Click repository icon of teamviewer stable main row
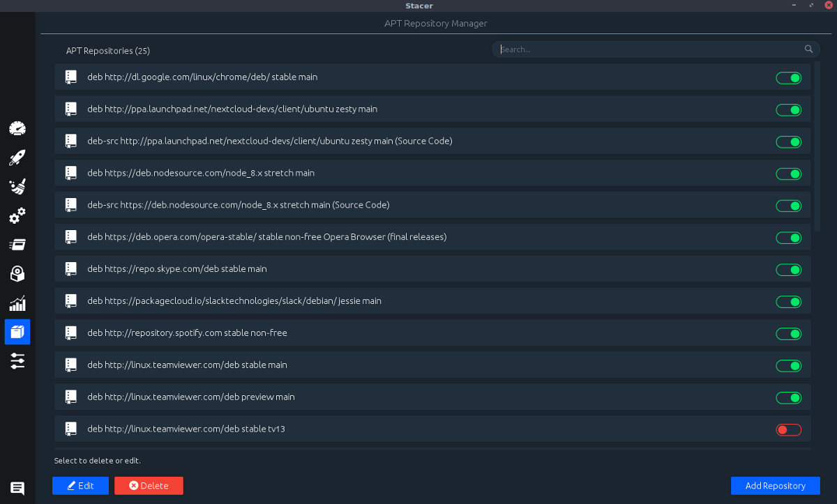837x504 pixels. tap(70, 365)
